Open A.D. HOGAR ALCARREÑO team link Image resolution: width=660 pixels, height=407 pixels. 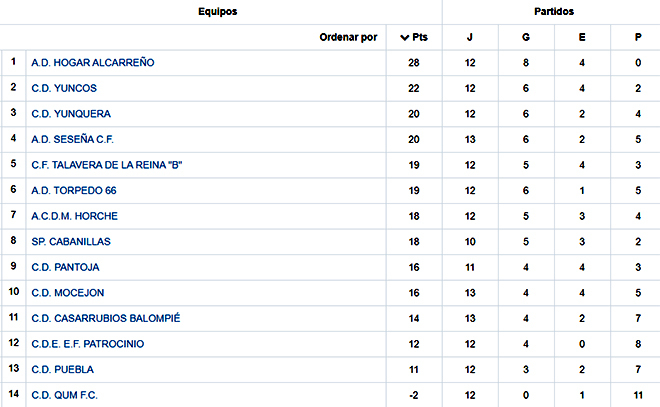tap(93, 63)
